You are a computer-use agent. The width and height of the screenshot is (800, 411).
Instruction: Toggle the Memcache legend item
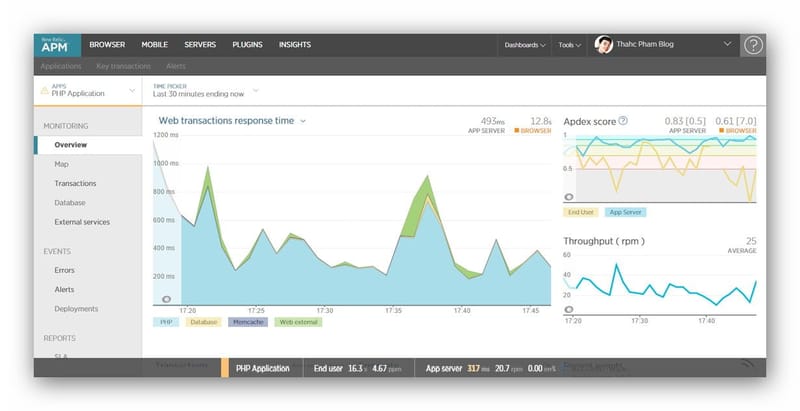point(248,322)
